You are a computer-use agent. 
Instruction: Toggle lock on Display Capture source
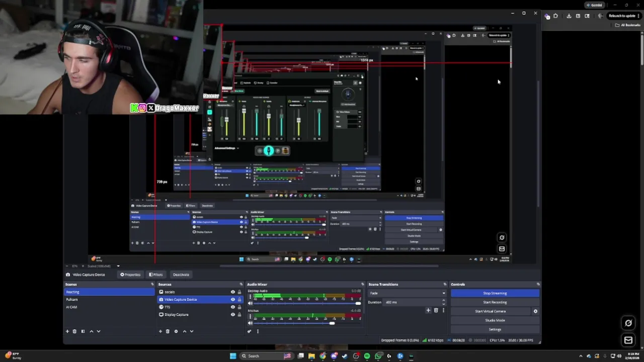(239, 315)
